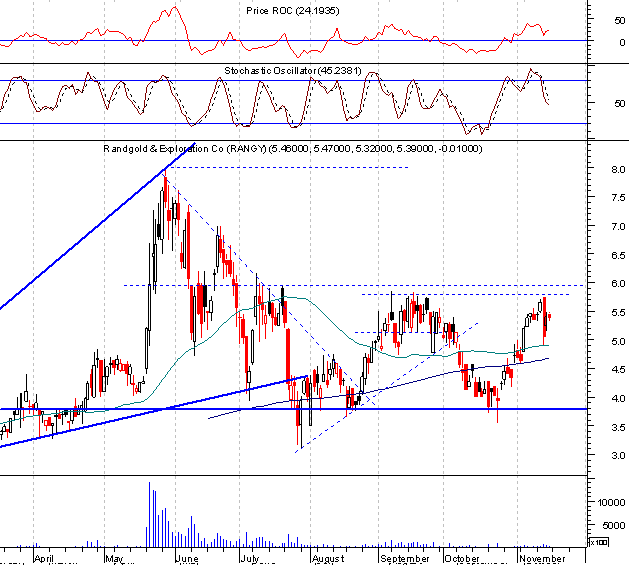
Task: Click the dashed resistance line at 8.0
Action: tap(289, 167)
